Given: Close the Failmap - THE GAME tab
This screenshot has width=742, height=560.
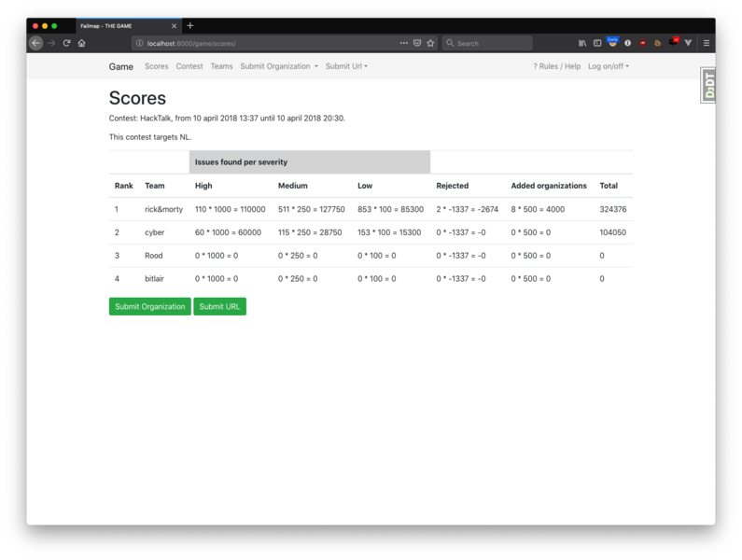Looking at the screenshot, I should [174, 26].
